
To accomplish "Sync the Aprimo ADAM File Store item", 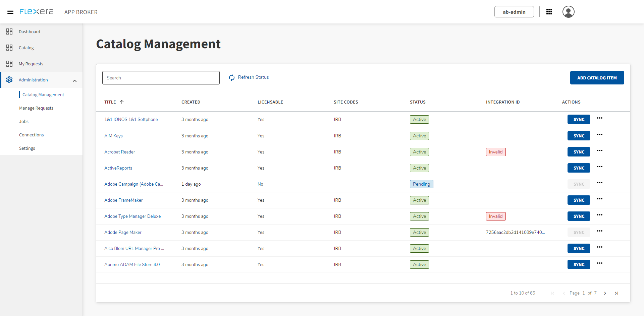I will tap(579, 264).
